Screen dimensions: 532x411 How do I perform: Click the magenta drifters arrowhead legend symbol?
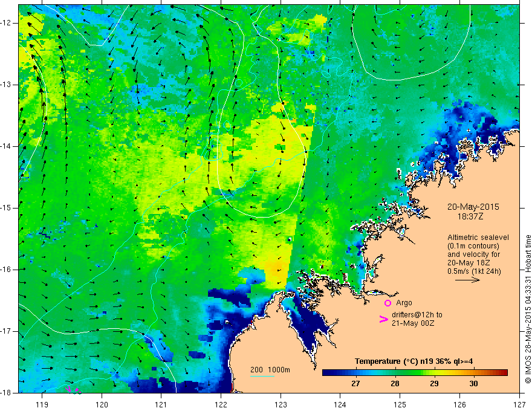[x=383, y=319]
